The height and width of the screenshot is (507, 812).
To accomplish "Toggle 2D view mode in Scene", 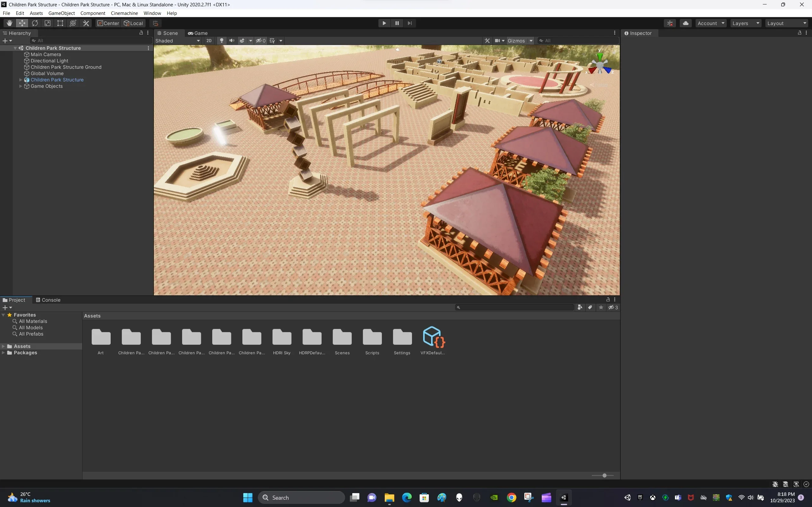I will click(209, 41).
